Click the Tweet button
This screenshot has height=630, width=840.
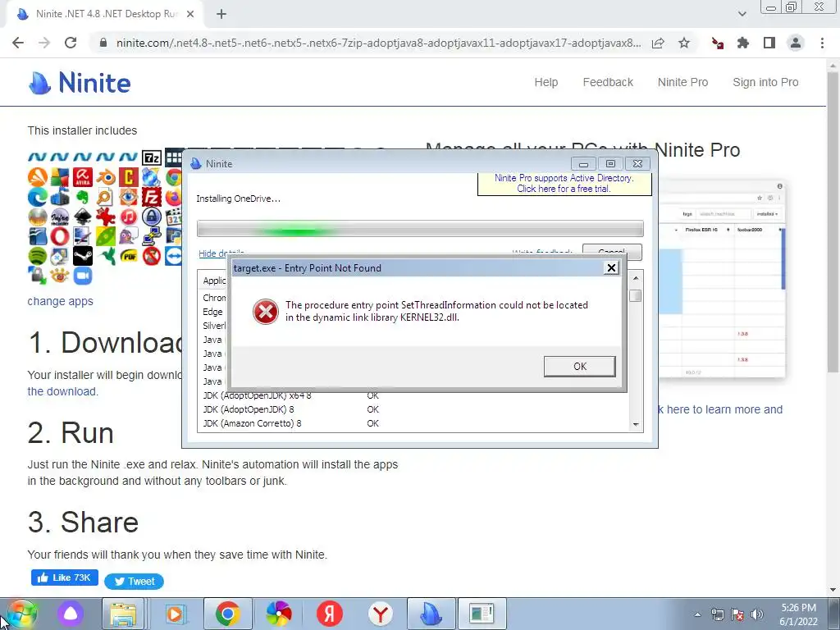tap(134, 582)
